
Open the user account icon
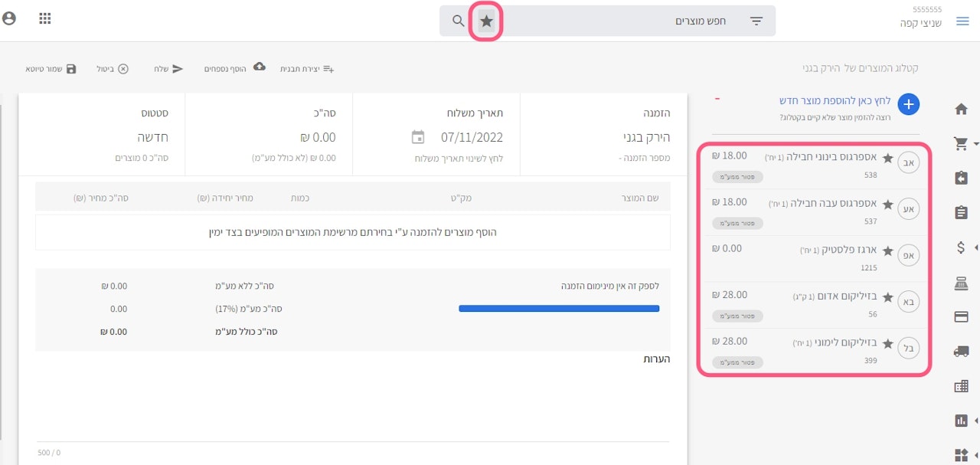point(9,18)
